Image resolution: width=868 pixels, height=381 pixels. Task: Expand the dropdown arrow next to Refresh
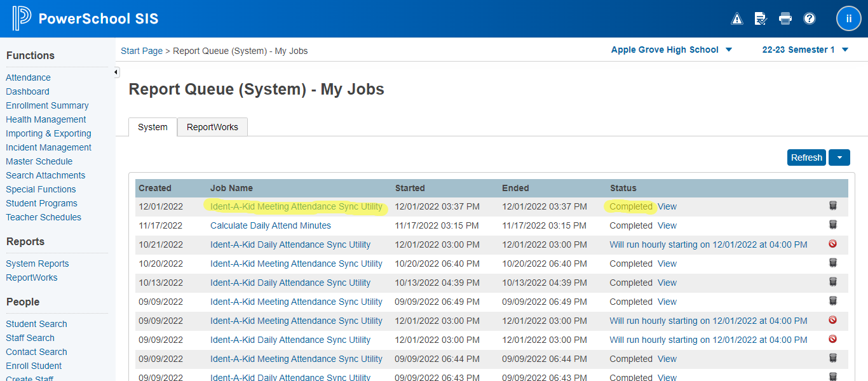[839, 157]
